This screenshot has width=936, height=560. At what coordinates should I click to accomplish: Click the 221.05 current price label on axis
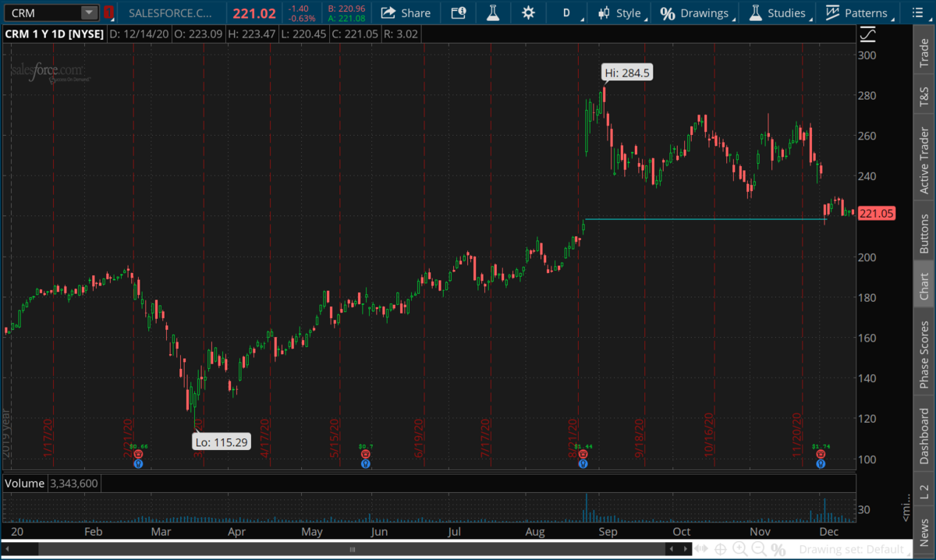point(874,214)
